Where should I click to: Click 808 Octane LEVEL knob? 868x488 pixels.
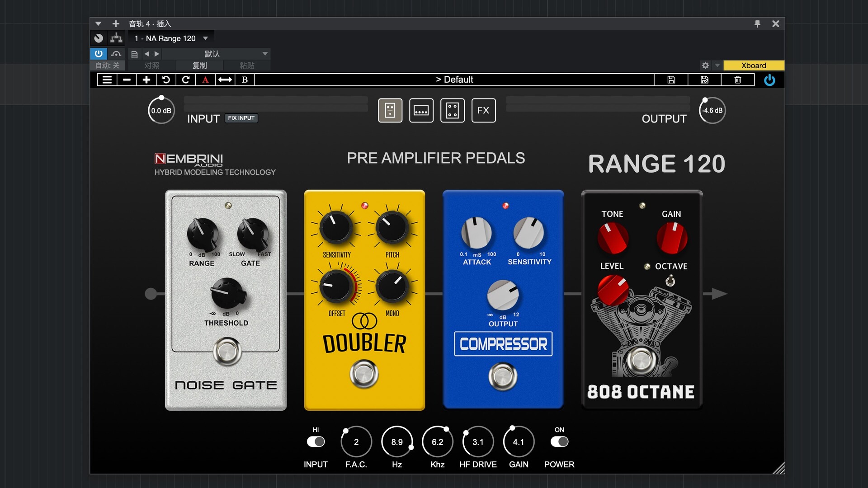(613, 290)
